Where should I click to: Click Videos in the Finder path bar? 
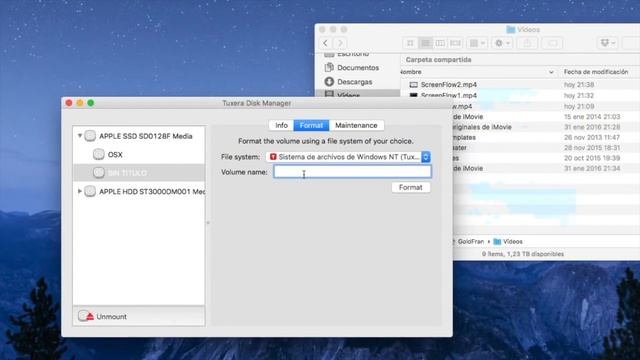pos(508,242)
